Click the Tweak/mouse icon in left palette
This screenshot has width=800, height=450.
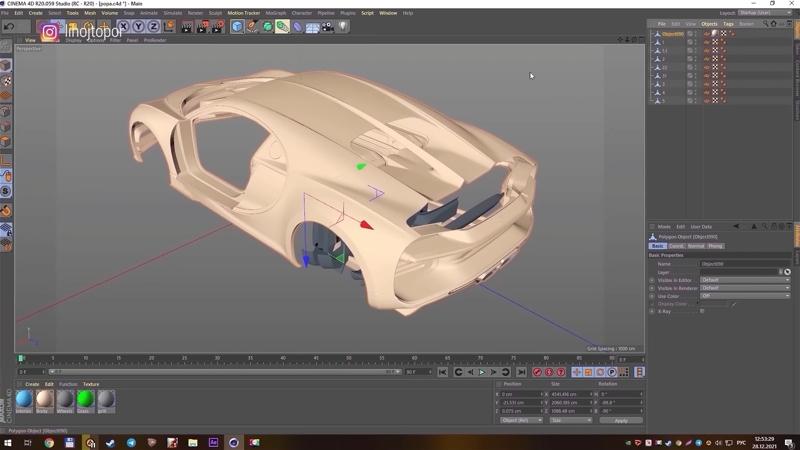coord(6,176)
